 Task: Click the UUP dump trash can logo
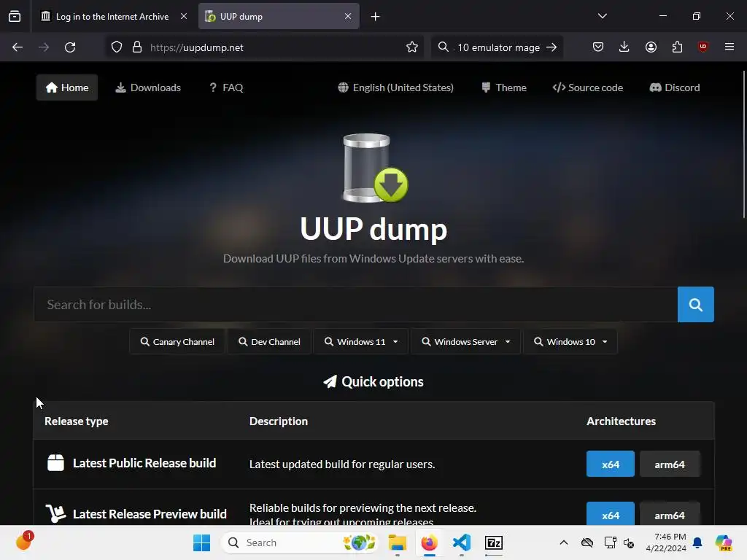tap(375, 168)
